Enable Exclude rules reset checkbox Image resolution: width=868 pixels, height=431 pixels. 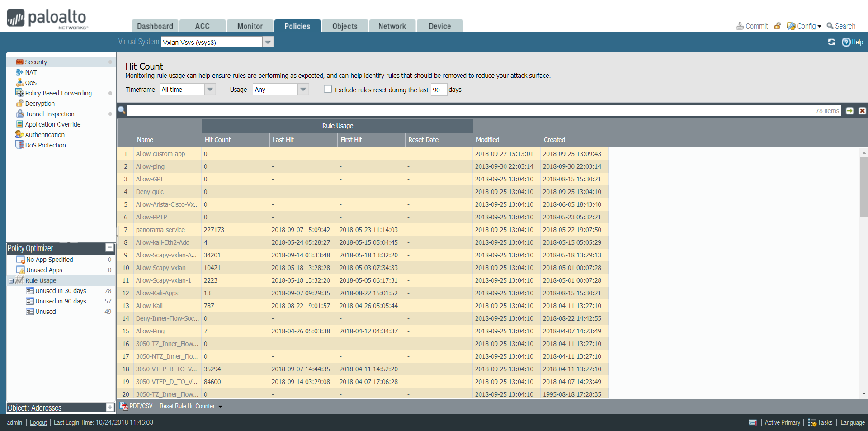[328, 90]
